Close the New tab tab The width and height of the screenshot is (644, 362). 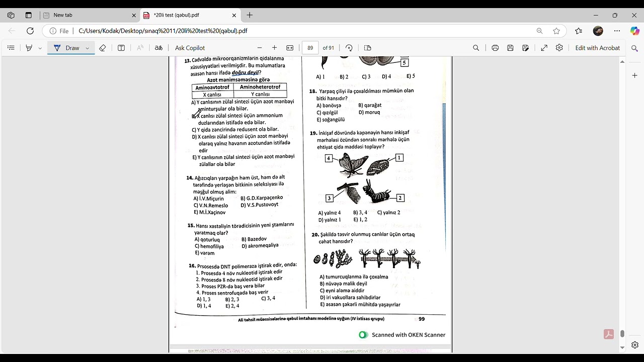(134, 15)
